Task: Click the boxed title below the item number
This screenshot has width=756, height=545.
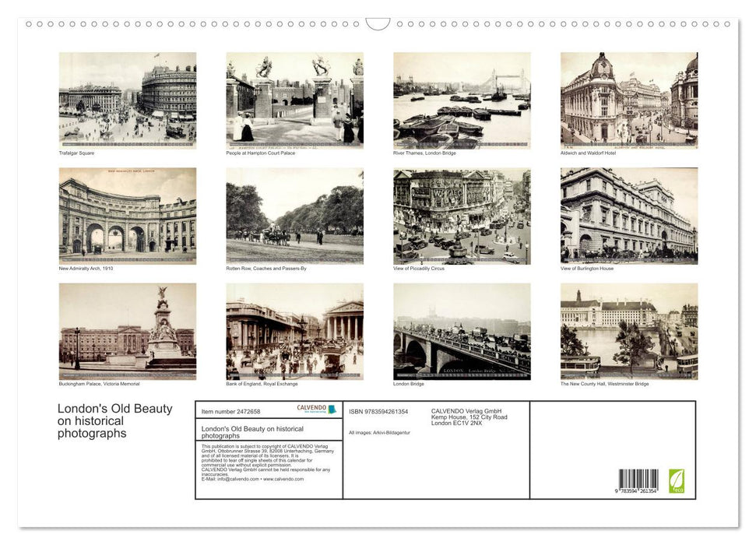Action: (x=252, y=431)
